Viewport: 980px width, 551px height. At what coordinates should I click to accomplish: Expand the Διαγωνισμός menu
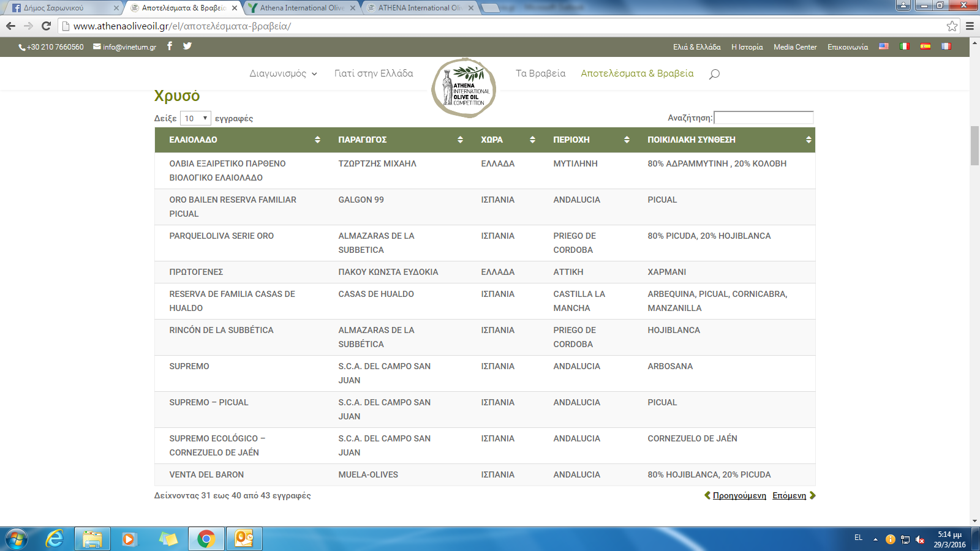point(283,73)
